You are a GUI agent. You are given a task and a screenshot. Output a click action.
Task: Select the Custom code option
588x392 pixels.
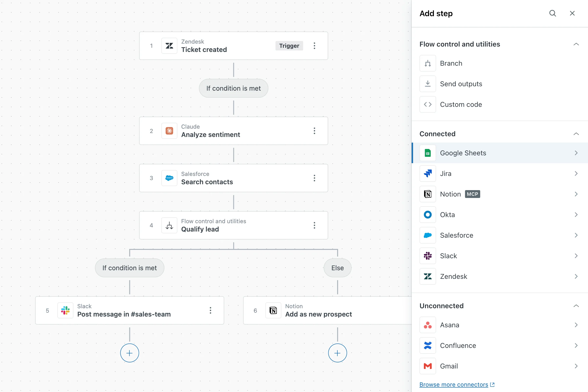click(x=461, y=104)
